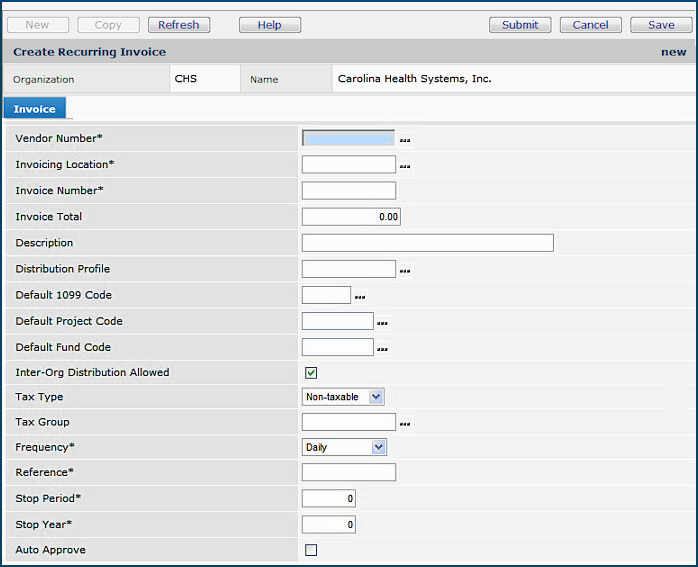Click the Default 1099 Code lookup ellipsis
This screenshot has width=698, height=567.
coord(360,297)
